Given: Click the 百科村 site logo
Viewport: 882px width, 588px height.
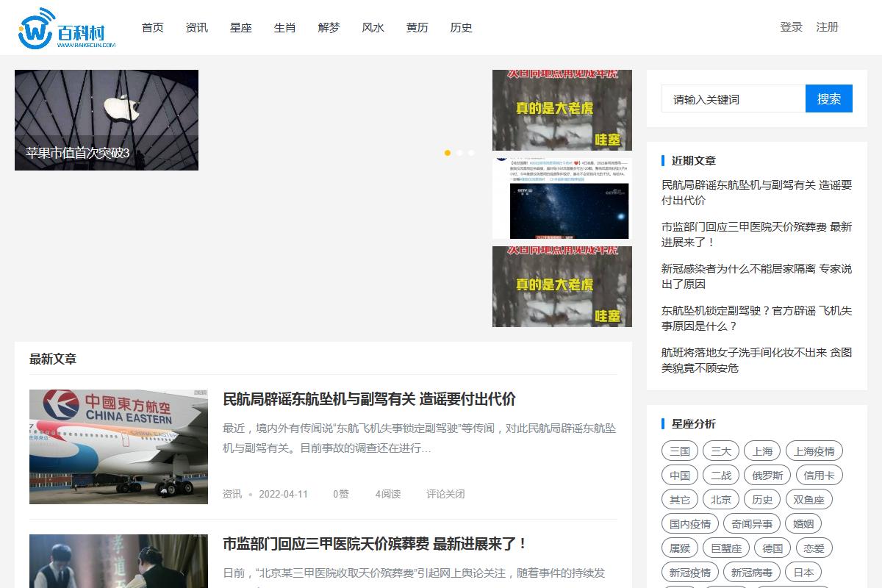Looking at the screenshot, I should (67, 28).
